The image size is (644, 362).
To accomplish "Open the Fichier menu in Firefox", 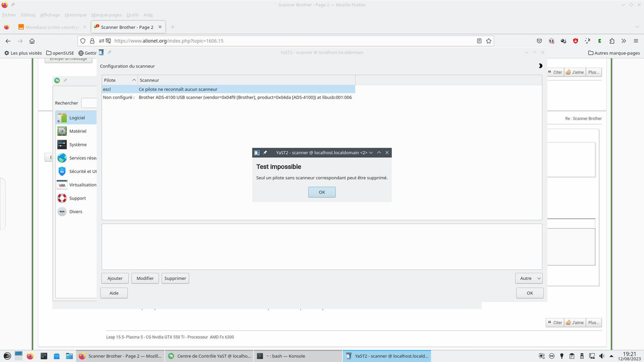I will click(9, 15).
